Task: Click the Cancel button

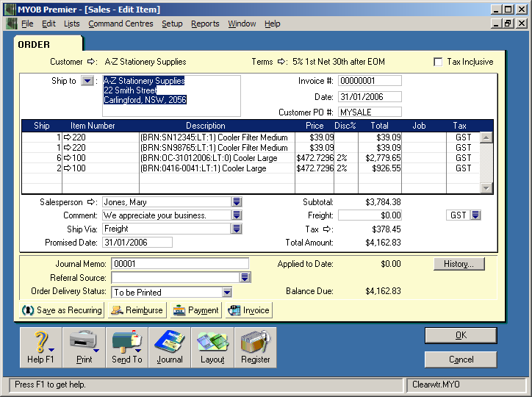Action: (x=461, y=360)
